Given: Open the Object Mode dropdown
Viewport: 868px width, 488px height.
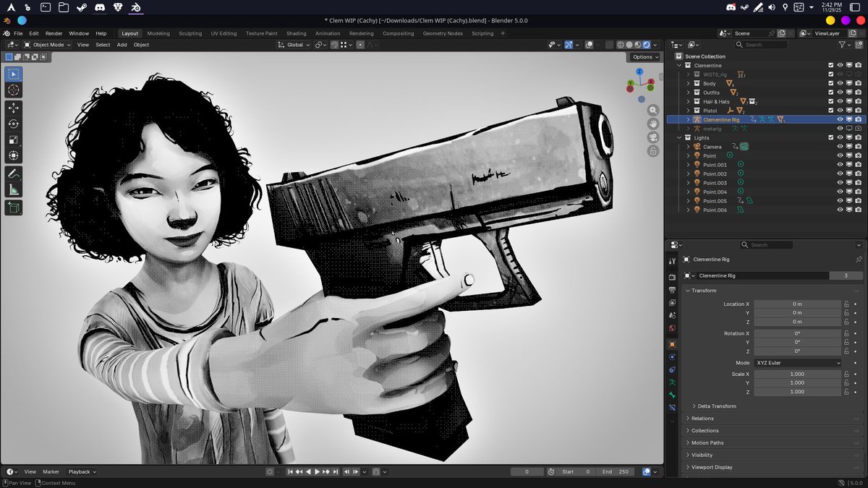Looking at the screenshot, I should [47, 45].
